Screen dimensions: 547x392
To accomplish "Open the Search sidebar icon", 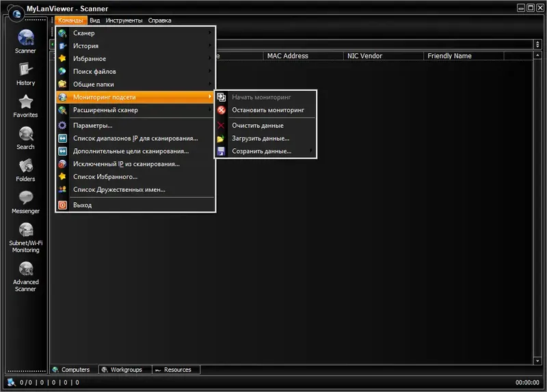I will [x=26, y=134].
